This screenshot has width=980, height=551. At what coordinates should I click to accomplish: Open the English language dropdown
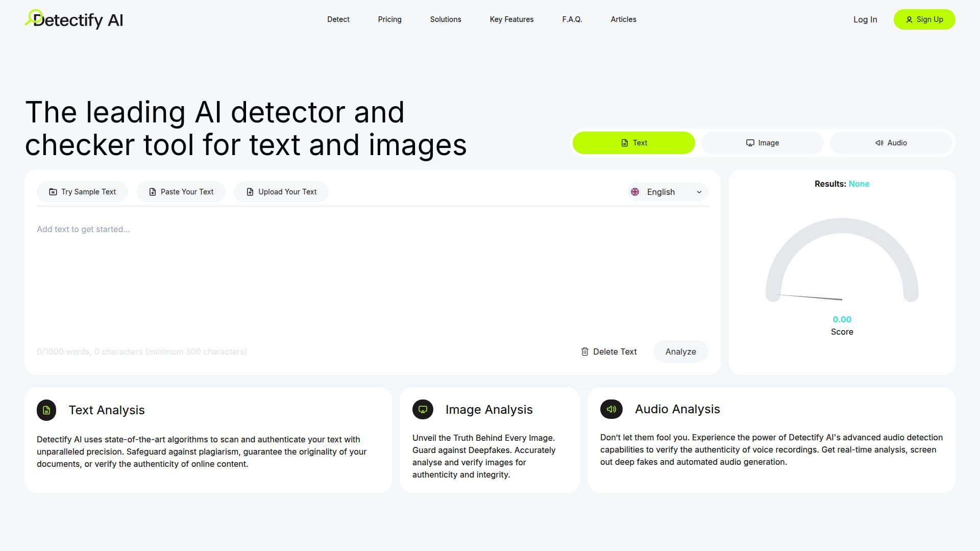tap(668, 192)
